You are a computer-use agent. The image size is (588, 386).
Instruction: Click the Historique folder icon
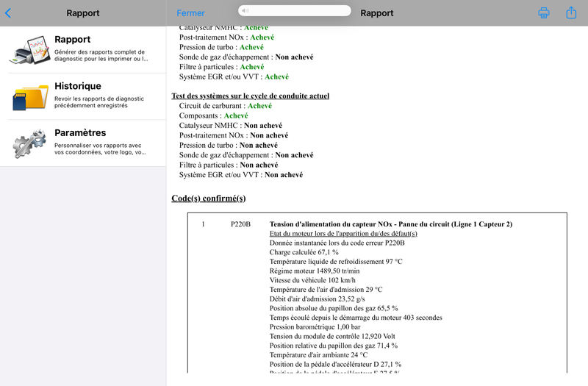click(x=30, y=97)
